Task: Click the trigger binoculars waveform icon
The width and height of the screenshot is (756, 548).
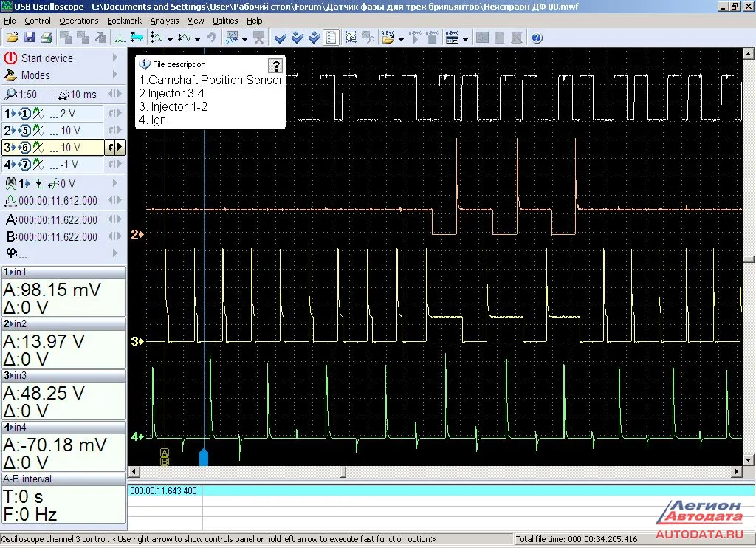Action: pos(10,183)
